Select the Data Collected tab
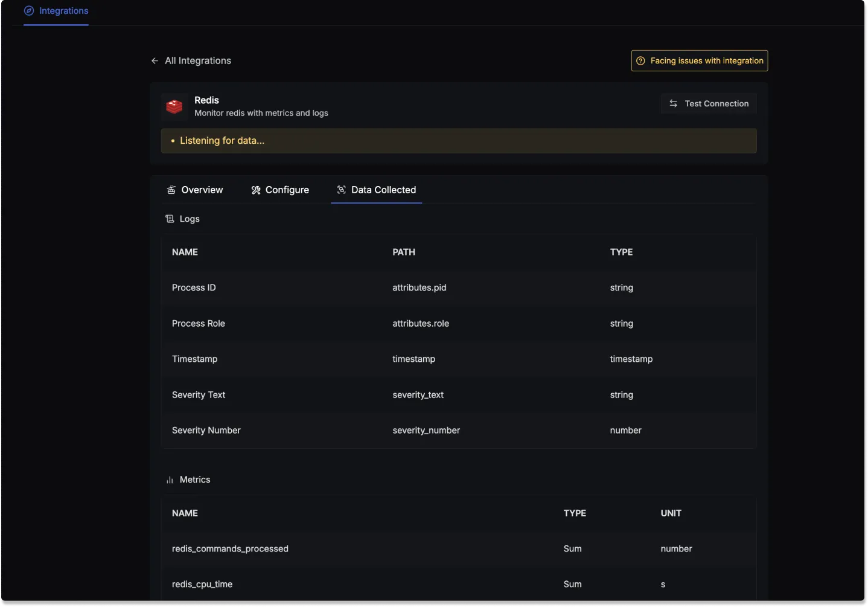 coord(377,190)
